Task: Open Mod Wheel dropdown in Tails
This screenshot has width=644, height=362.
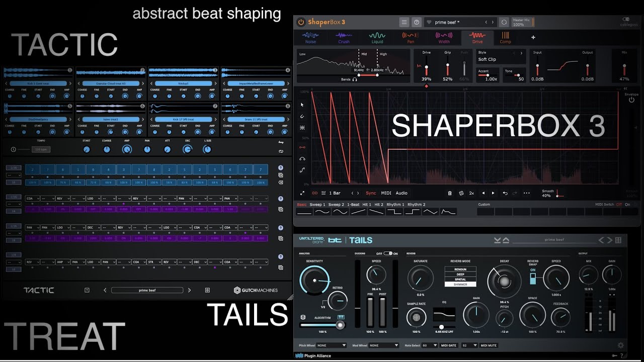Action: 384,345
